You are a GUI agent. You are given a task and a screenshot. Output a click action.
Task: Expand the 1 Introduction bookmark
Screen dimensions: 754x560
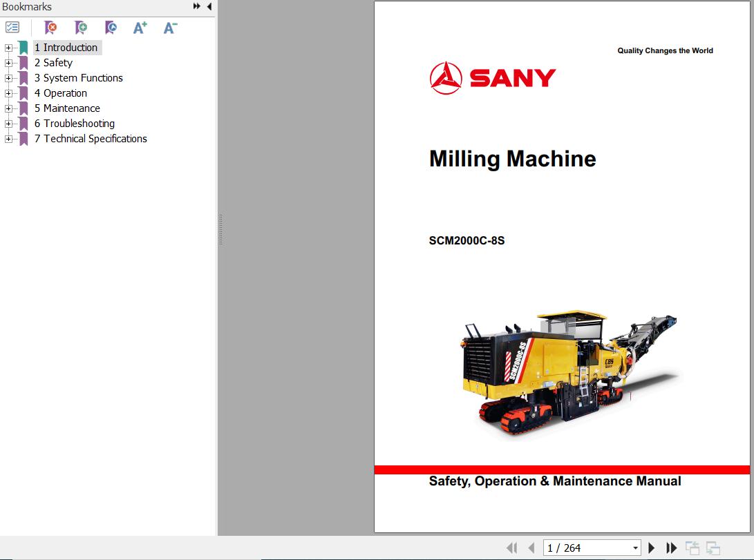coord(8,48)
